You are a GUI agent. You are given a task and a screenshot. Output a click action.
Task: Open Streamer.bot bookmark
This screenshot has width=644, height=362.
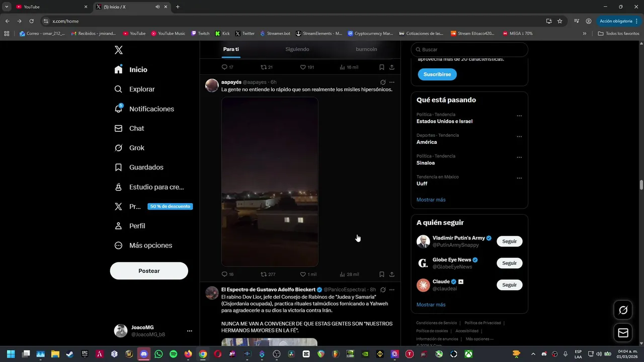[275, 34]
